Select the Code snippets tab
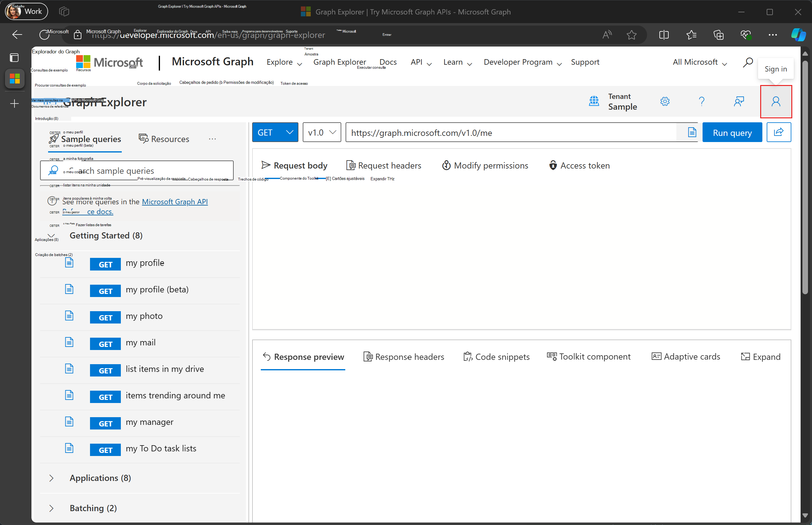Screen dimensions: 812x525 point(497,356)
